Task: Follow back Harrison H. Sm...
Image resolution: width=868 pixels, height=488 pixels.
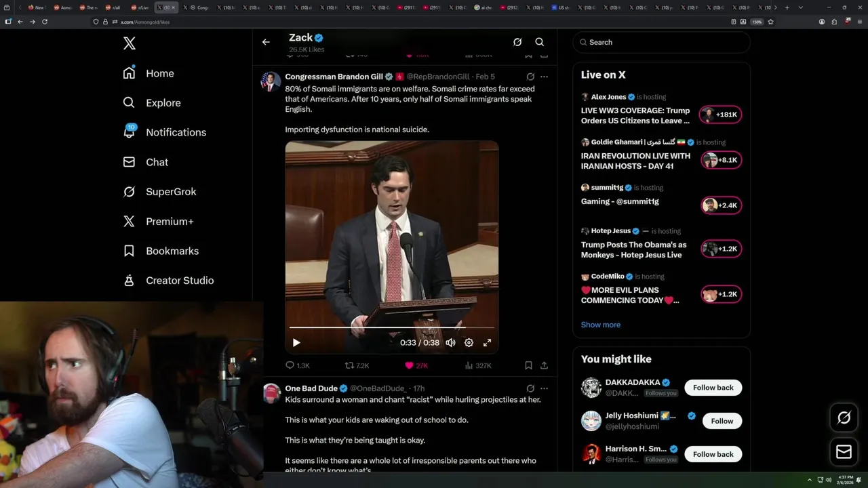Action: click(713, 454)
